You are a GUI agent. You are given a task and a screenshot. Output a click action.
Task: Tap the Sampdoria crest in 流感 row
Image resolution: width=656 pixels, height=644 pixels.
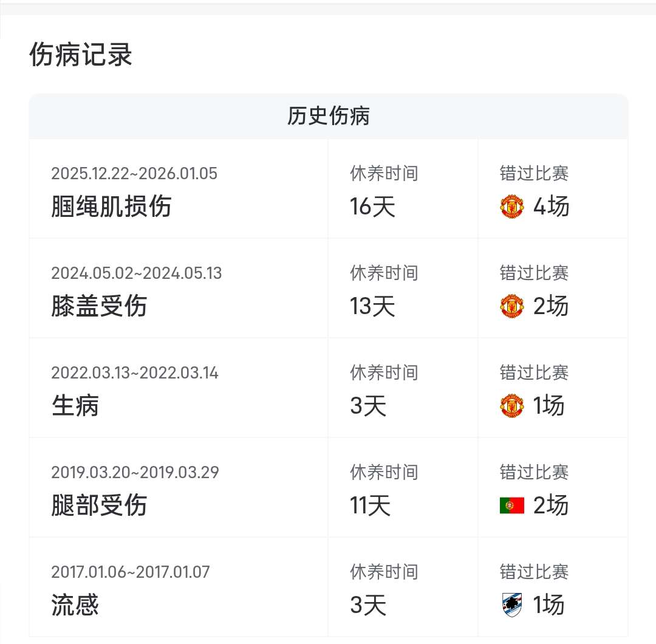[x=511, y=605]
